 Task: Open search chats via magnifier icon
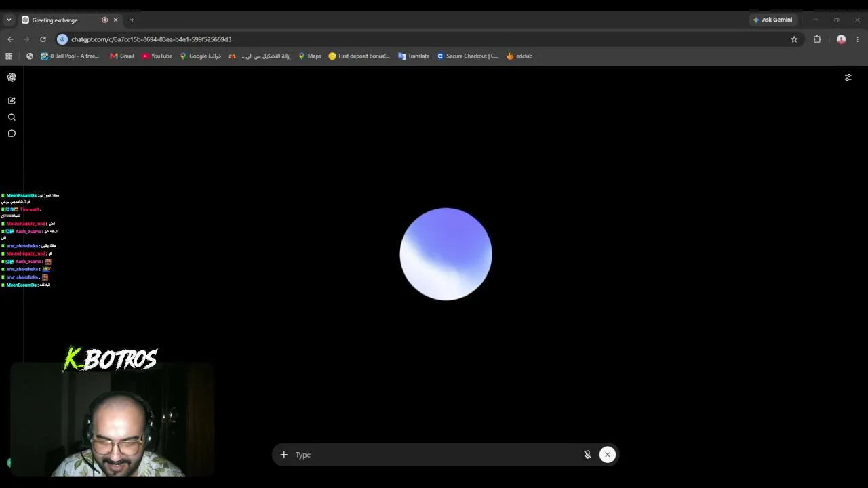pos(12,117)
